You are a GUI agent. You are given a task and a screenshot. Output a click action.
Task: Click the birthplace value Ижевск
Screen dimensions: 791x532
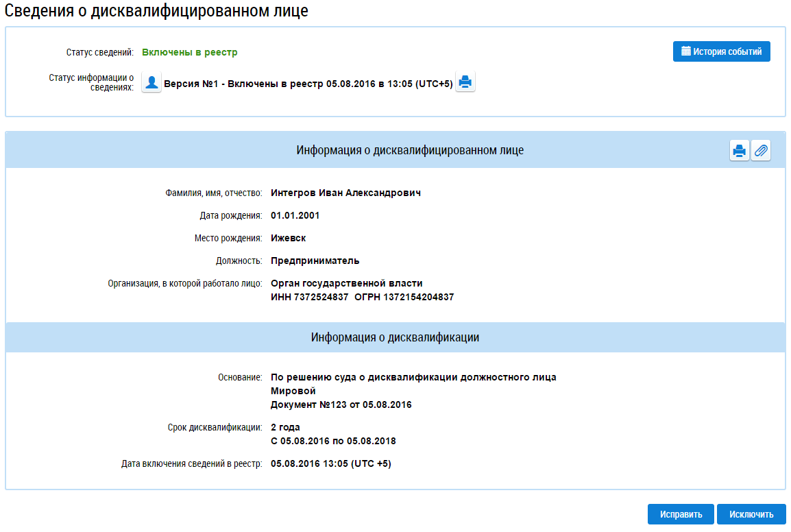[288, 239]
